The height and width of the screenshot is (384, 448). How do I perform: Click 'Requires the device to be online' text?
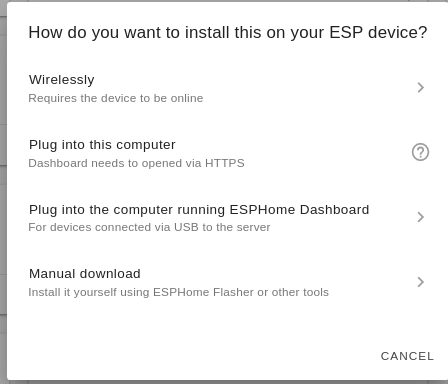[x=116, y=98]
